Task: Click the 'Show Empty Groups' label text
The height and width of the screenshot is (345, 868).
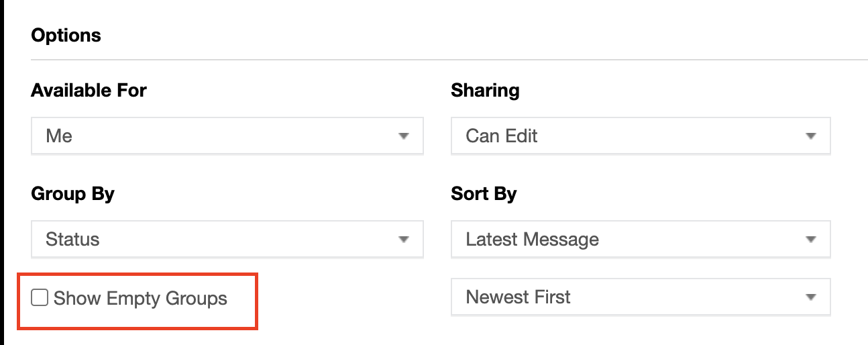Action: 140,299
